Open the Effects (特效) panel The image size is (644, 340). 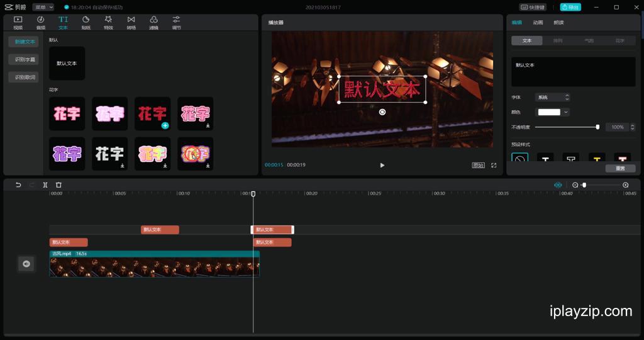pos(108,23)
